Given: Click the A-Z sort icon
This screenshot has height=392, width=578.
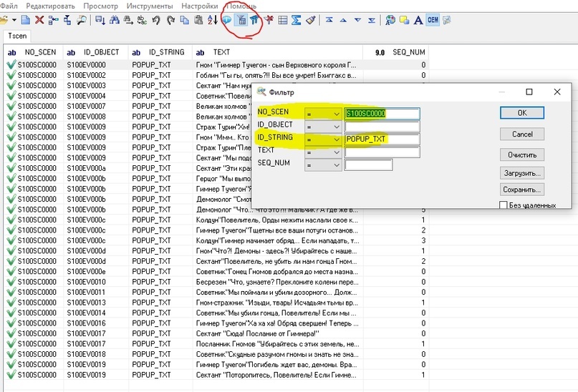Looking at the screenshot, I should point(212,20).
